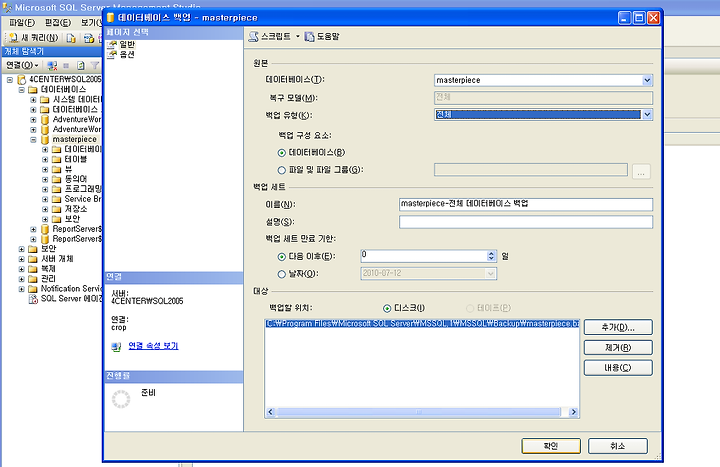Click the days spinner arrows beside 0

(x=491, y=256)
